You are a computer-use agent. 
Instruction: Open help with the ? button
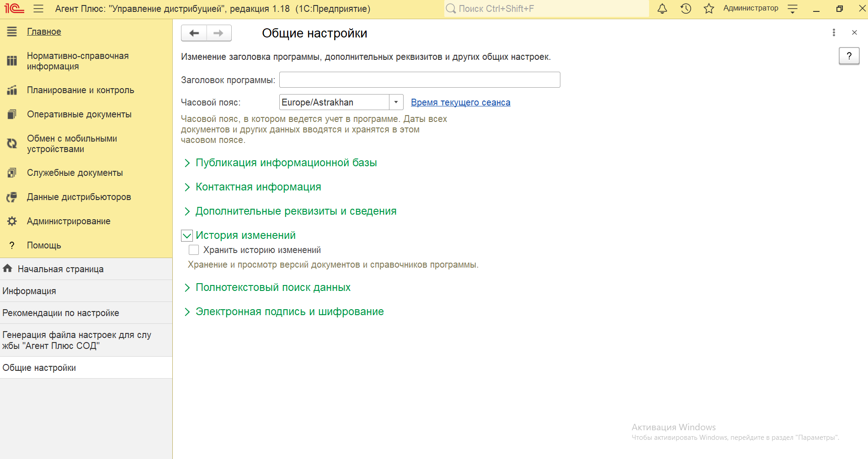(849, 56)
